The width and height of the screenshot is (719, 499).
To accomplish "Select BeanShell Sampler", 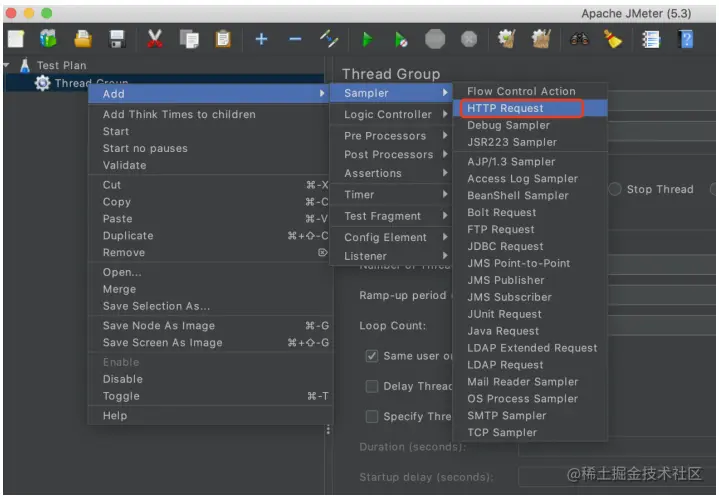I will 530,195.
